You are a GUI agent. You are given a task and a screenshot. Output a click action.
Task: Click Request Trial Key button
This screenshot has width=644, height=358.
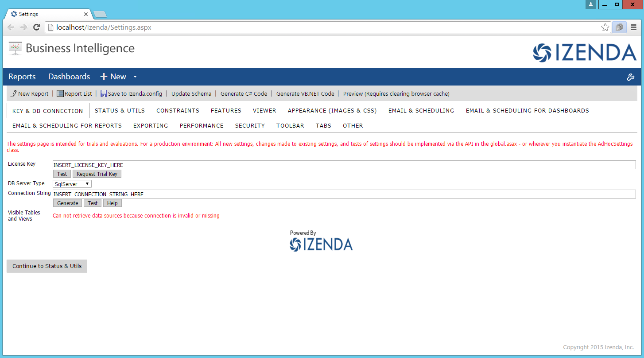point(97,174)
